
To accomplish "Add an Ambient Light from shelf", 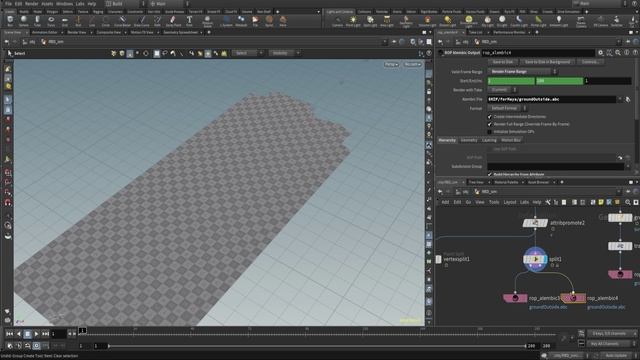I will point(559,21).
